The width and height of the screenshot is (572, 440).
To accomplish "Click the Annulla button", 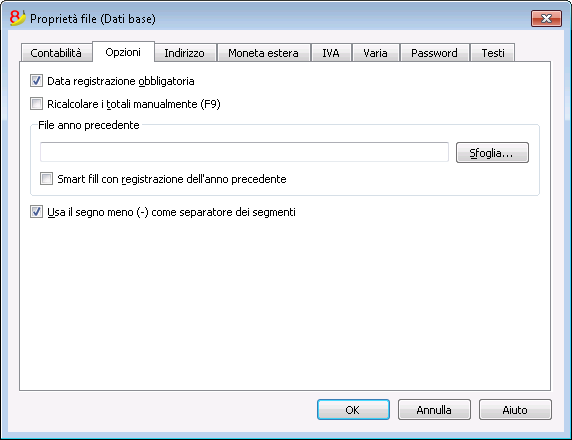I will pos(434,409).
